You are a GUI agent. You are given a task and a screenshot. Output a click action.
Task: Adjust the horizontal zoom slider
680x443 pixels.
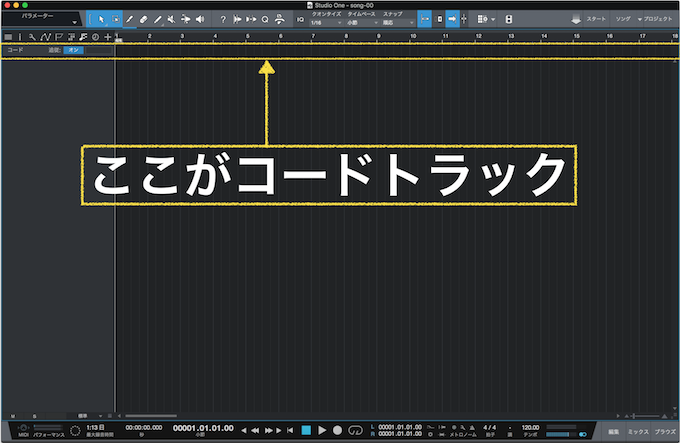click(x=646, y=416)
